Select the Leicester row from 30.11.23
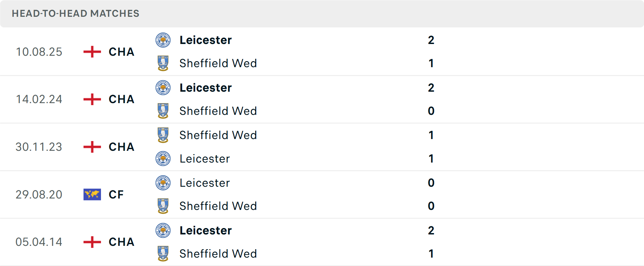Viewport: 644px width, 266px height. pyautogui.click(x=205, y=159)
